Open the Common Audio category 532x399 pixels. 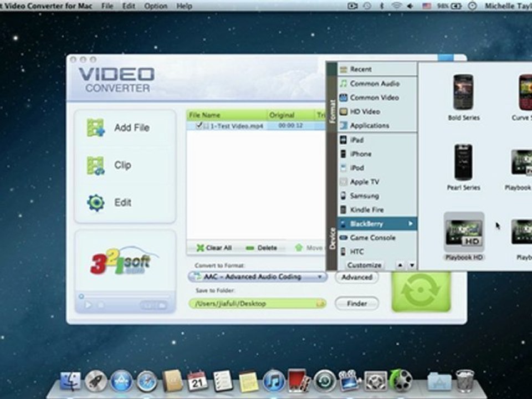click(377, 84)
